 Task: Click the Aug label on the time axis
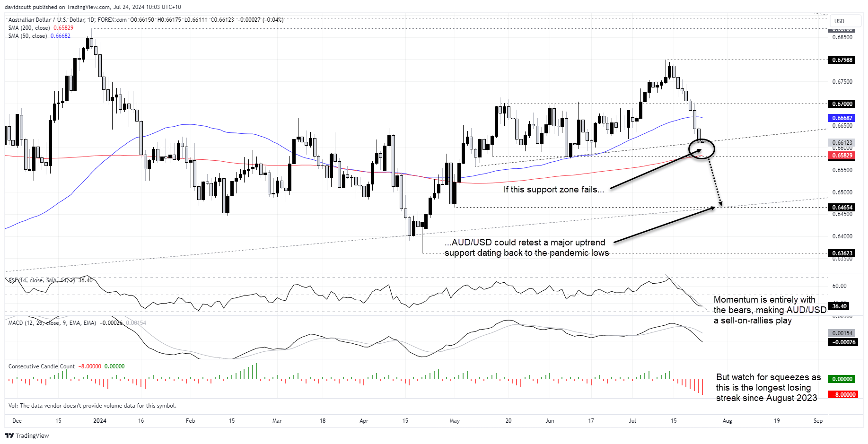tap(728, 421)
